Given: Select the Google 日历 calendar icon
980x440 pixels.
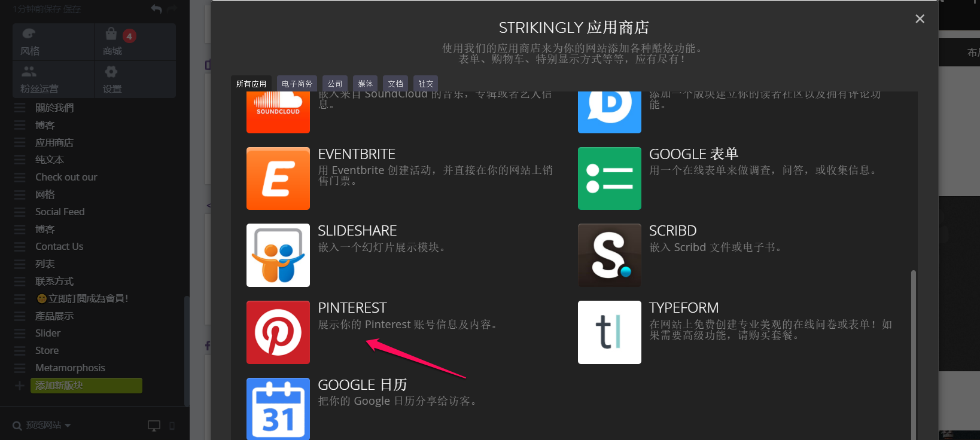Looking at the screenshot, I should (x=278, y=409).
